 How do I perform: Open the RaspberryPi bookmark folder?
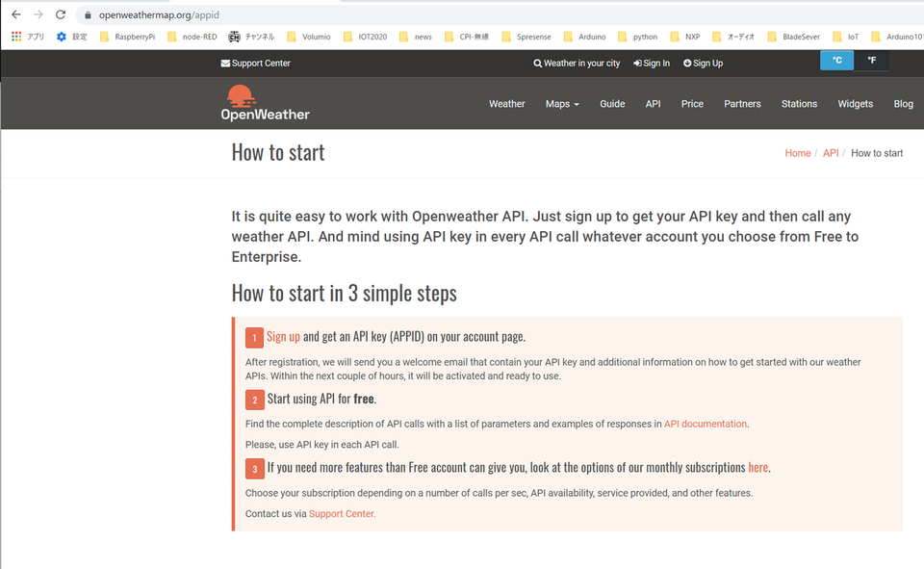(x=127, y=37)
